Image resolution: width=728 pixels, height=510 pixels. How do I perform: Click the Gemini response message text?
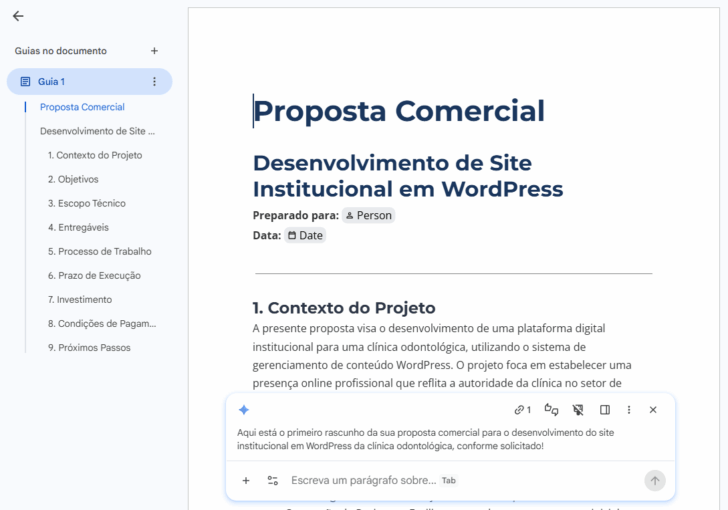tap(426, 439)
